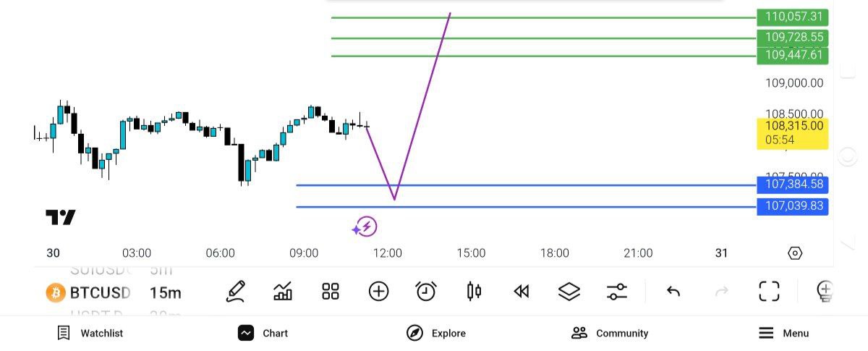Viewport: 868px width, 351px height.
Task: Go to the Explore tab
Action: (x=436, y=333)
